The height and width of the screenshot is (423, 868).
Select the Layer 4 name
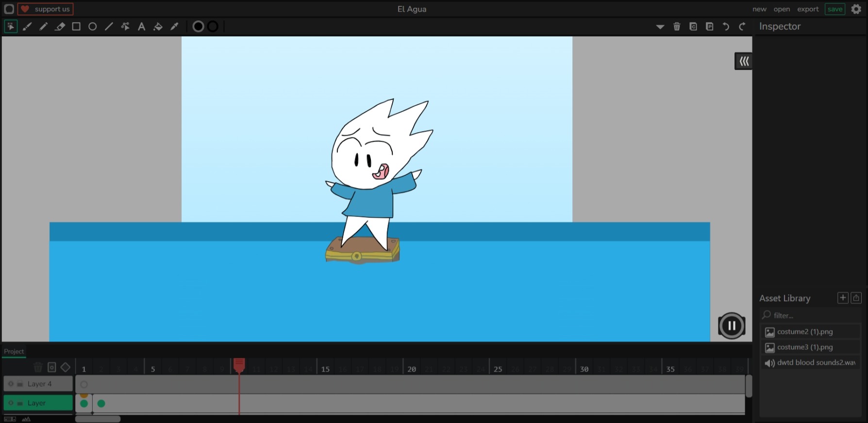(39, 384)
